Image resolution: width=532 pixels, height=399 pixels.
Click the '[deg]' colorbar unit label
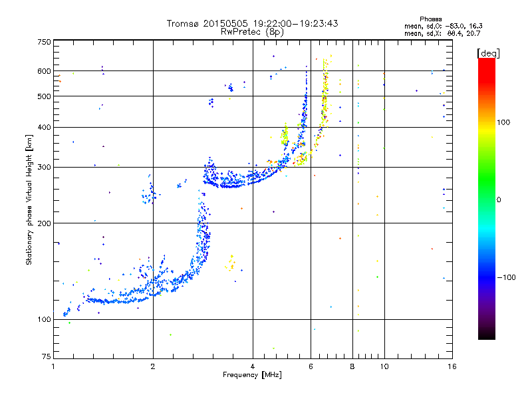point(488,53)
